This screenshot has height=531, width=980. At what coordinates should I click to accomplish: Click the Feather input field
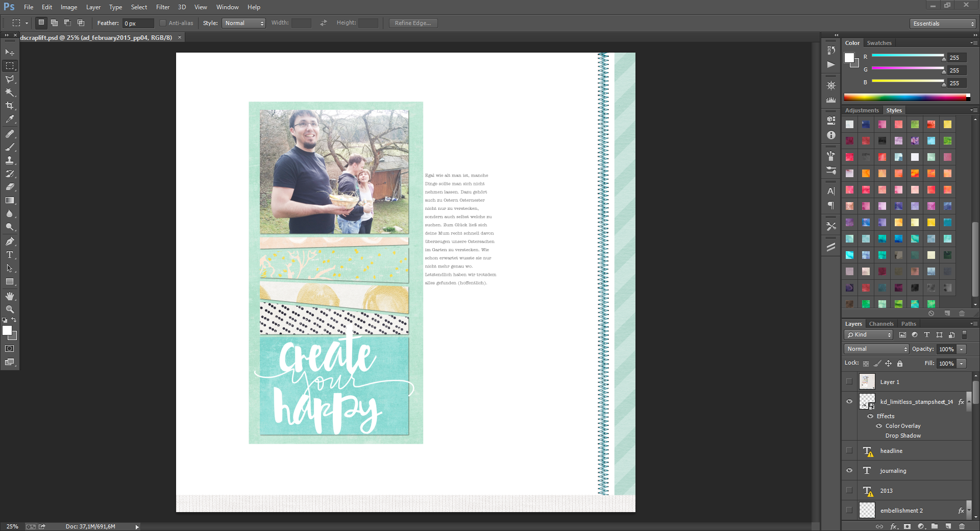(138, 23)
